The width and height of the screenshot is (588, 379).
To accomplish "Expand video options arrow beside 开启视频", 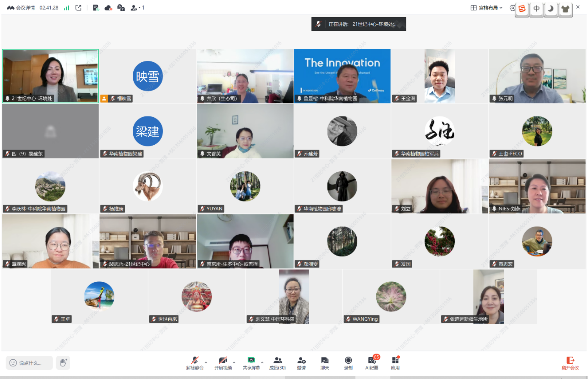I will click(x=234, y=362).
